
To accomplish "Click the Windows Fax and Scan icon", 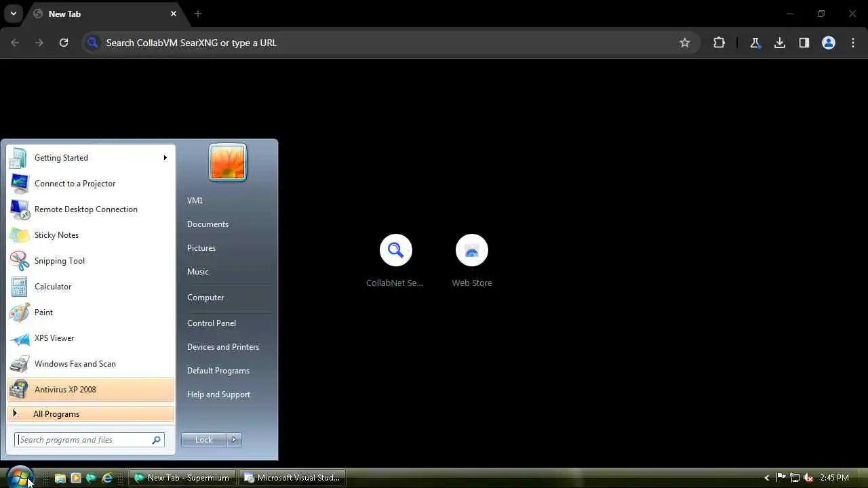I will coord(20,364).
